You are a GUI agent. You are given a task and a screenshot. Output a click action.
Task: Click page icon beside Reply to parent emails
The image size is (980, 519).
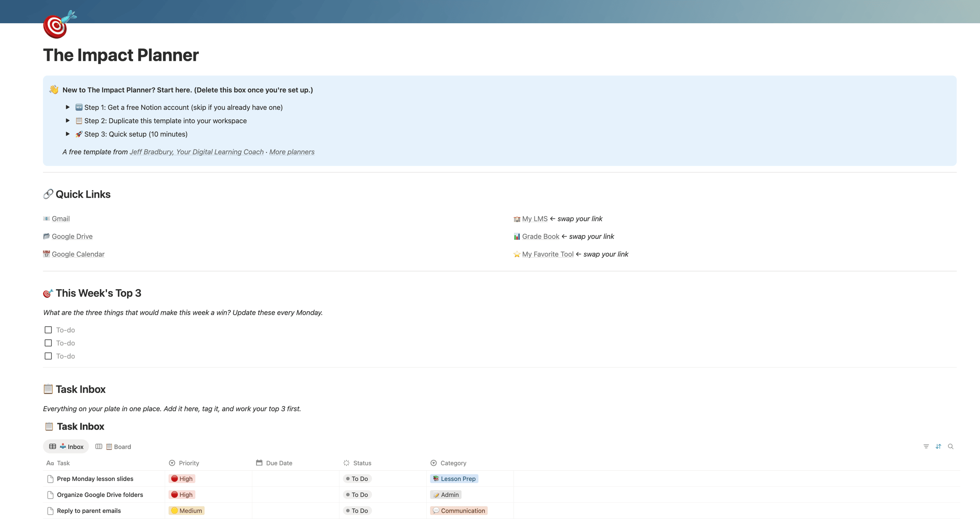point(50,511)
